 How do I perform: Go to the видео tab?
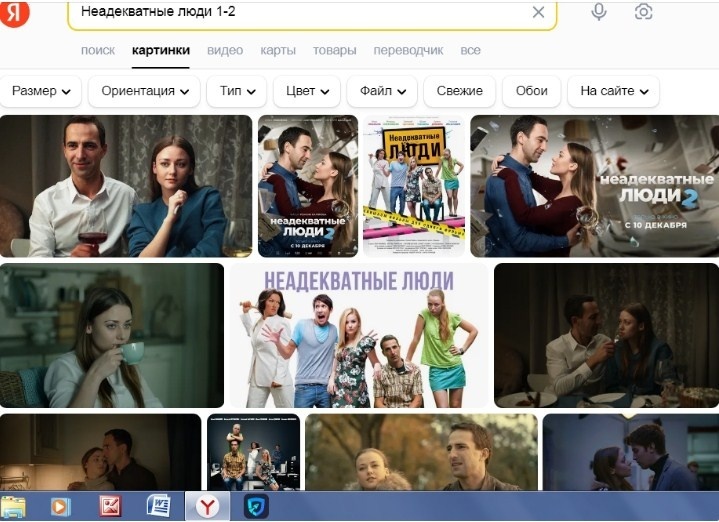tap(225, 50)
